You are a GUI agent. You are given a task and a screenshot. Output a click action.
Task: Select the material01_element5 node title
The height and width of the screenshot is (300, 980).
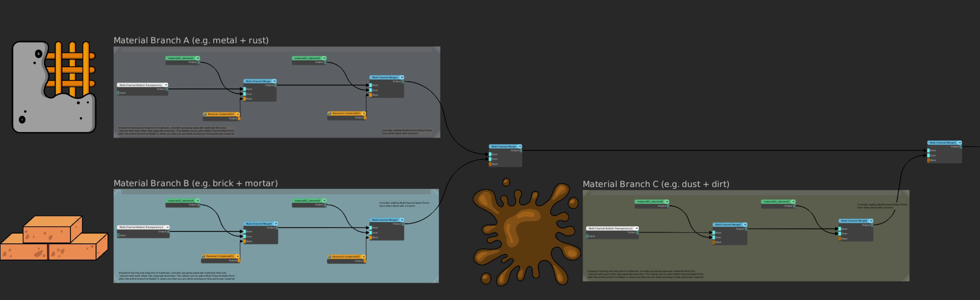click(776, 202)
